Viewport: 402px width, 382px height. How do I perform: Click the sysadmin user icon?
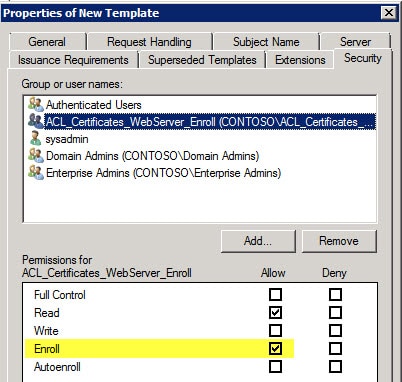[x=36, y=139]
